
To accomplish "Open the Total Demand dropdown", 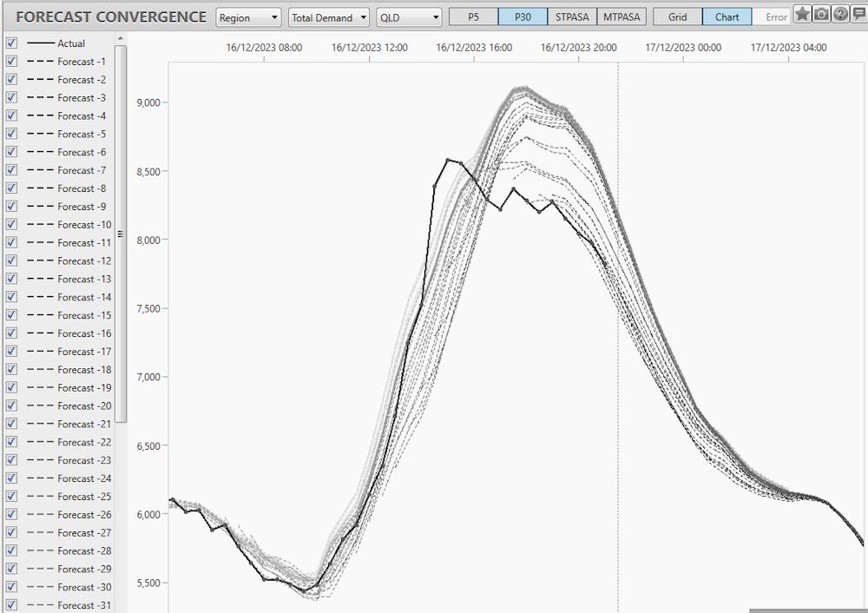I will (329, 17).
